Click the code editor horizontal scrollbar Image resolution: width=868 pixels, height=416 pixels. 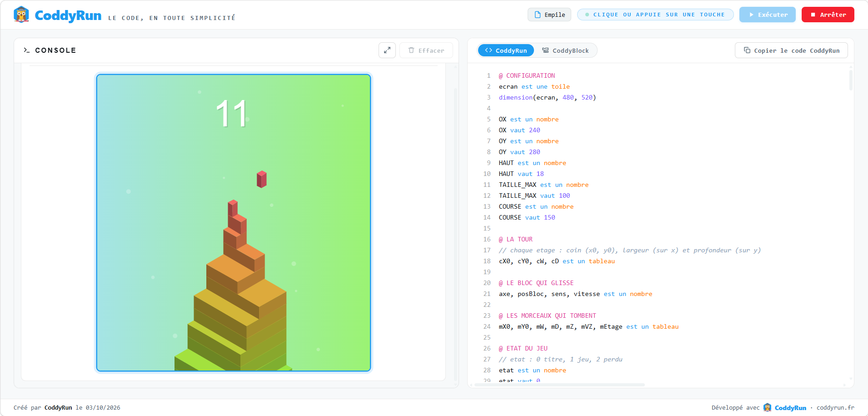click(x=559, y=385)
